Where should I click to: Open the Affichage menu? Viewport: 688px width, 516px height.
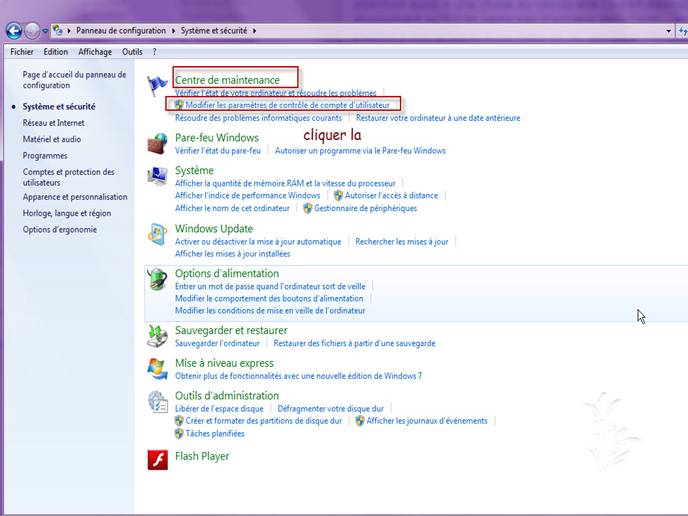(95, 52)
